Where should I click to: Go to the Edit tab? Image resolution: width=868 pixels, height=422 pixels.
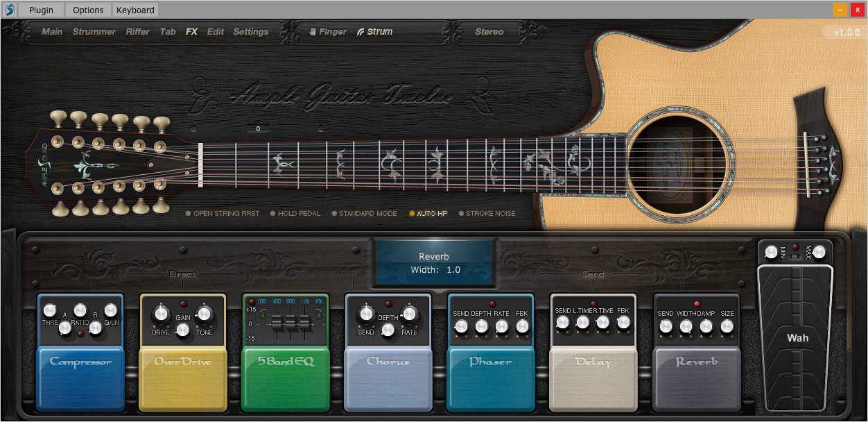(216, 31)
